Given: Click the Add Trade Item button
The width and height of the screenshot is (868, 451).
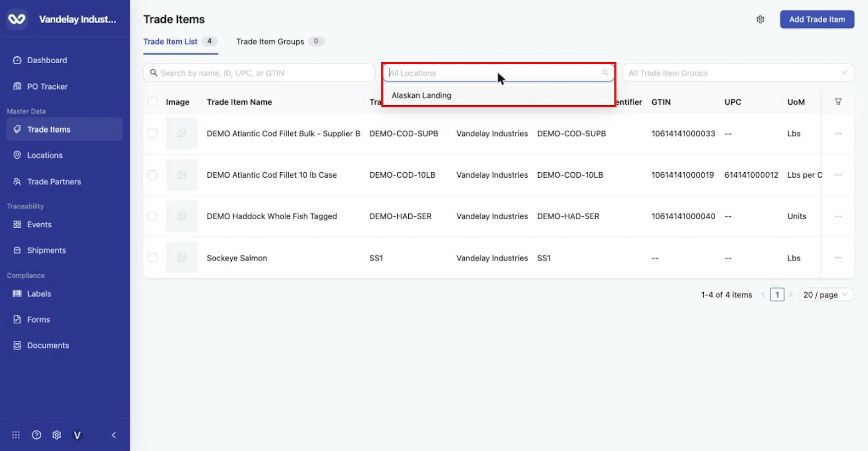Looking at the screenshot, I should (x=817, y=19).
